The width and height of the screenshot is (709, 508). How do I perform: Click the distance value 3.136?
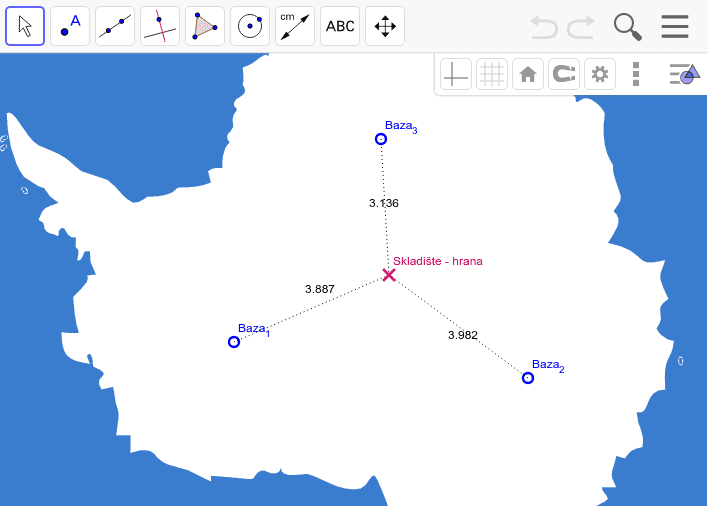point(384,203)
